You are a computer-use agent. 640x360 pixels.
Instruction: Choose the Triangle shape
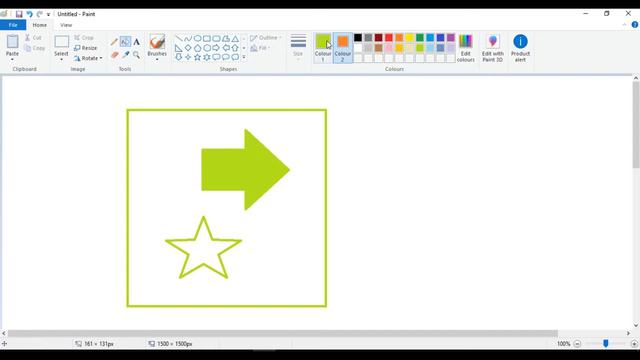pos(236,39)
